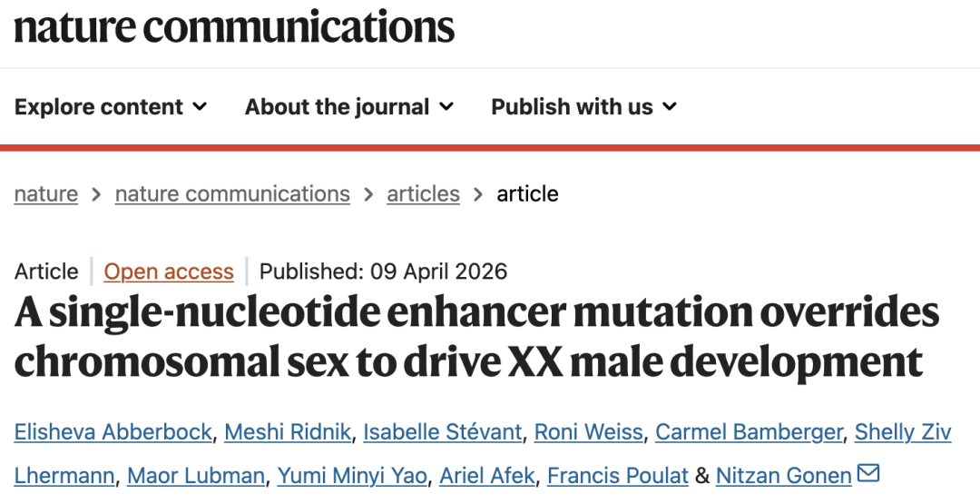Expand the Publish with us chevron
Viewport: 980px width, 504px height.
[x=670, y=107]
